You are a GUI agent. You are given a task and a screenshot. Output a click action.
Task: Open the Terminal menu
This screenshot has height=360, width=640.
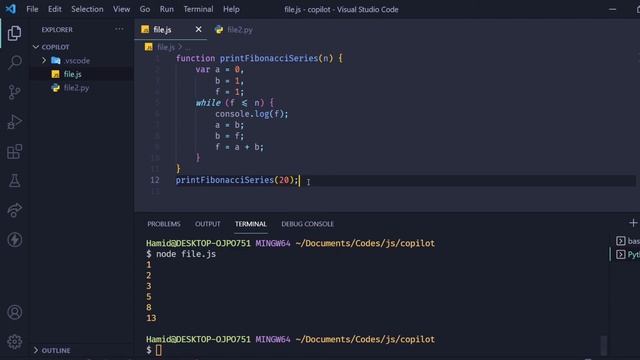coord(198,9)
